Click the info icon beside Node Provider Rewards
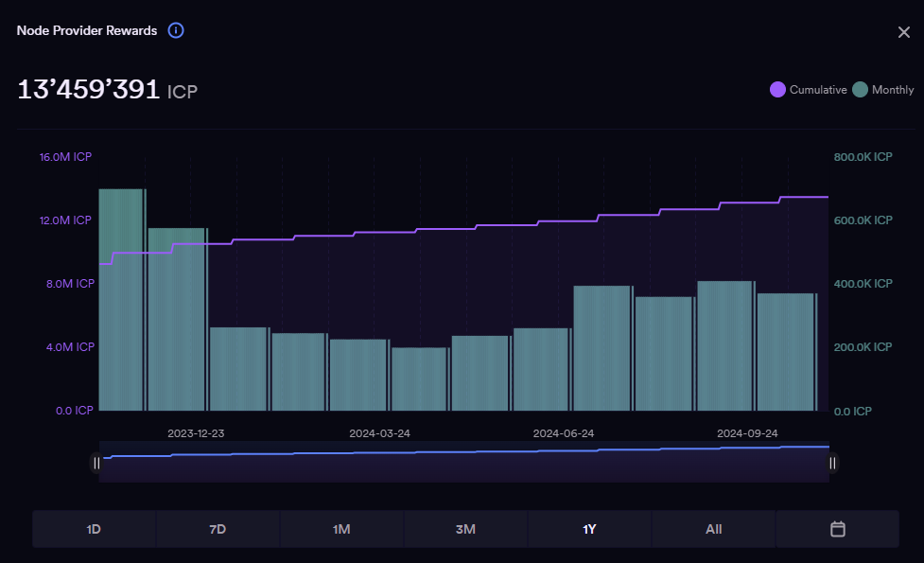Viewport: 924px width, 563px height. click(176, 30)
